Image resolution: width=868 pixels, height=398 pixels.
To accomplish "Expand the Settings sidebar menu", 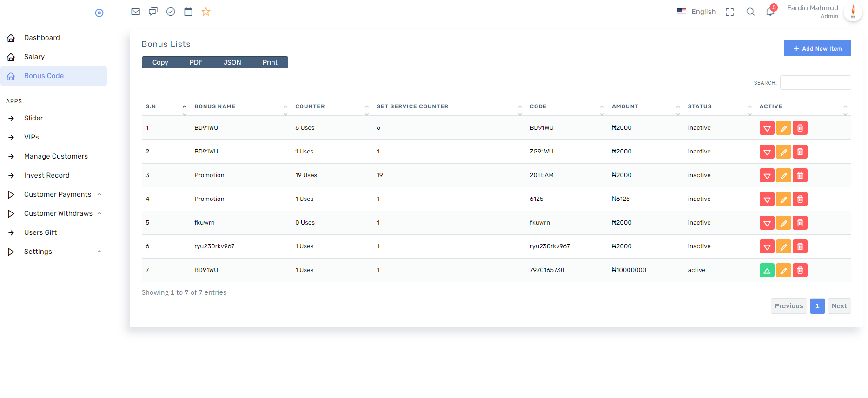I will coord(38,252).
